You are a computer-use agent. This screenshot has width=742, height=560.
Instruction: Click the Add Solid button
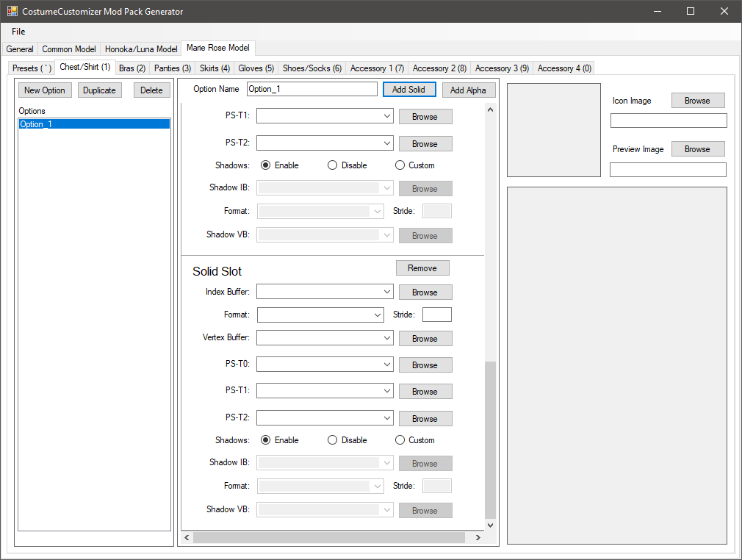point(409,90)
